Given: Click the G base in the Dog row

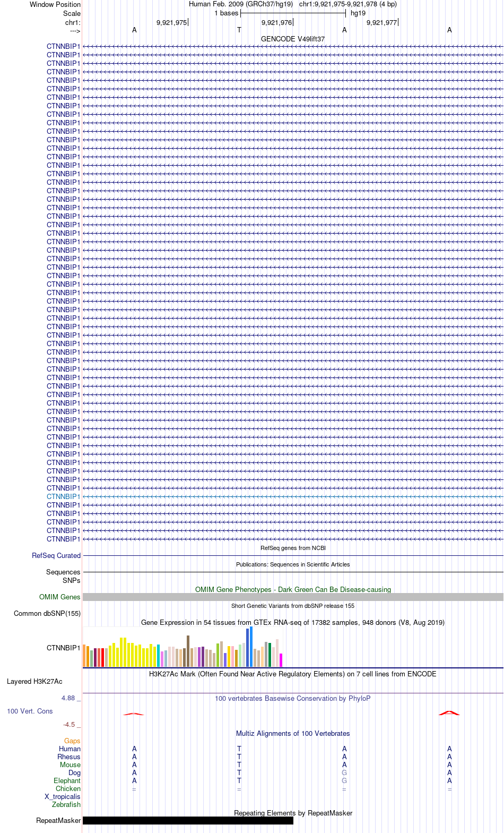Looking at the screenshot, I should (344, 772).
